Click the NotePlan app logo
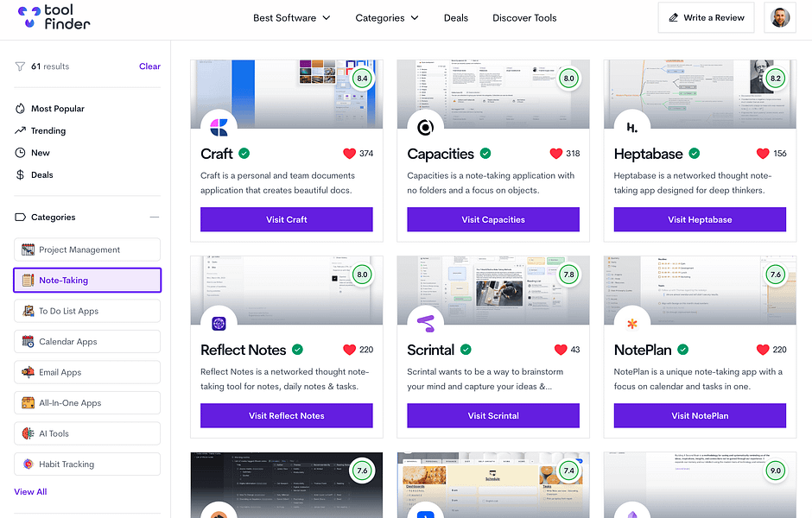 pyautogui.click(x=631, y=324)
